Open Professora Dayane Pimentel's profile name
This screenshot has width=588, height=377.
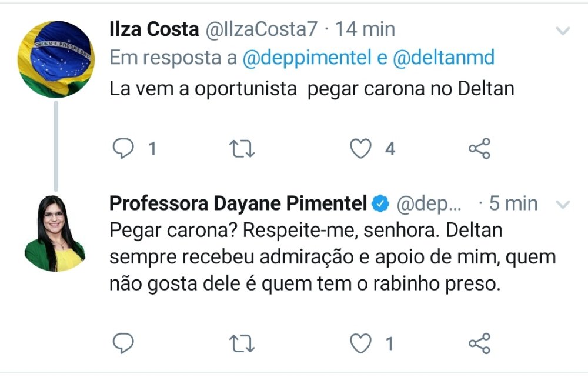[x=238, y=203]
